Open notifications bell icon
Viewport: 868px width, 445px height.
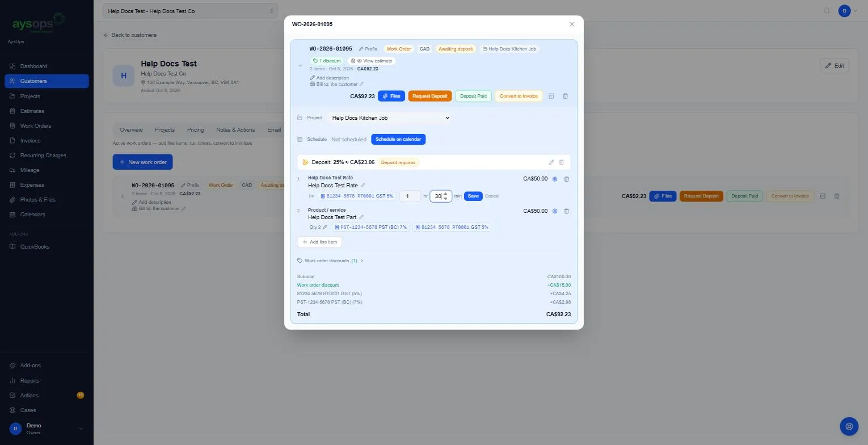pyautogui.click(x=827, y=11)
